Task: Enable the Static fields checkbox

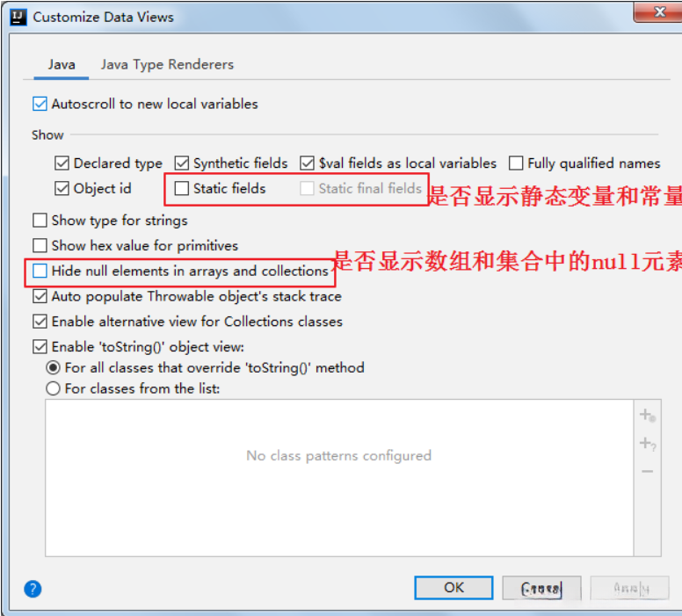Action: point(181,188)
